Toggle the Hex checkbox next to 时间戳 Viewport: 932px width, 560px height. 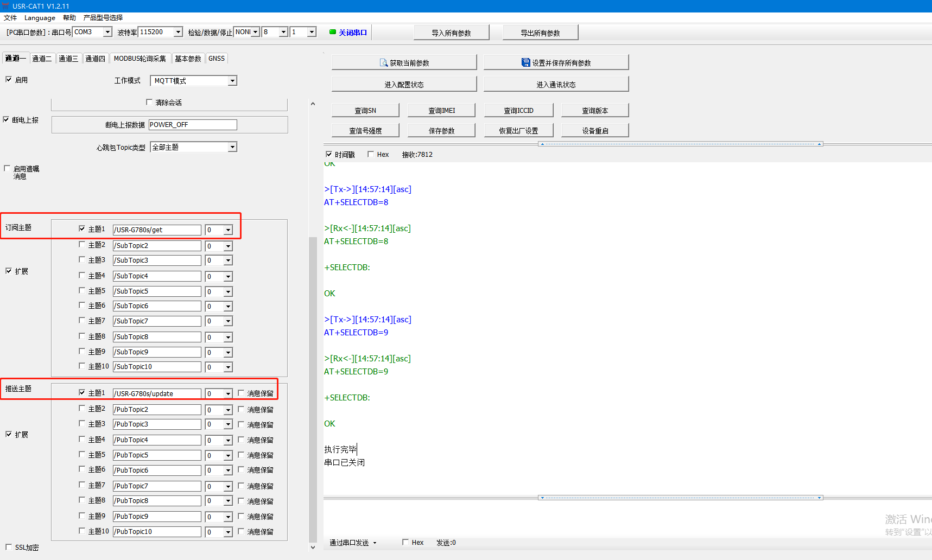click(x=371, y=154)
